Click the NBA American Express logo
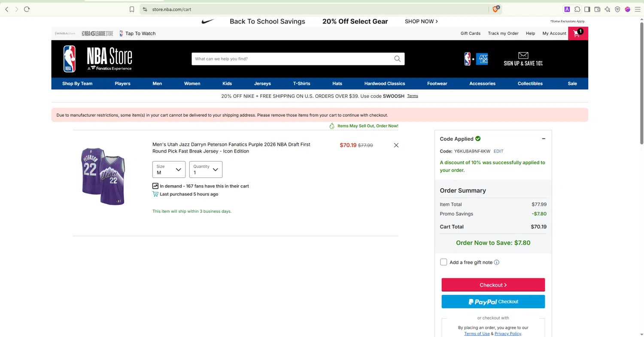644x337 pixels. (x=476, y=59)
